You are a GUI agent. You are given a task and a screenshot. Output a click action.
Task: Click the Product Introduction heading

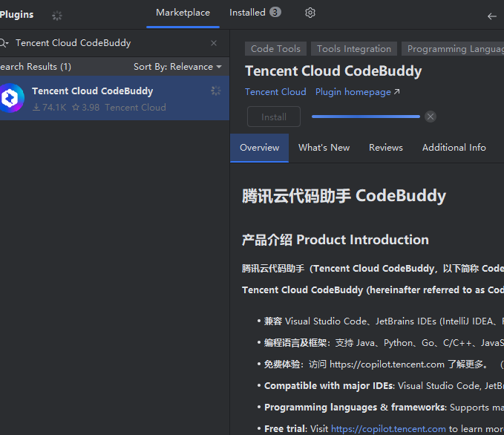click(x=336, y=240)
